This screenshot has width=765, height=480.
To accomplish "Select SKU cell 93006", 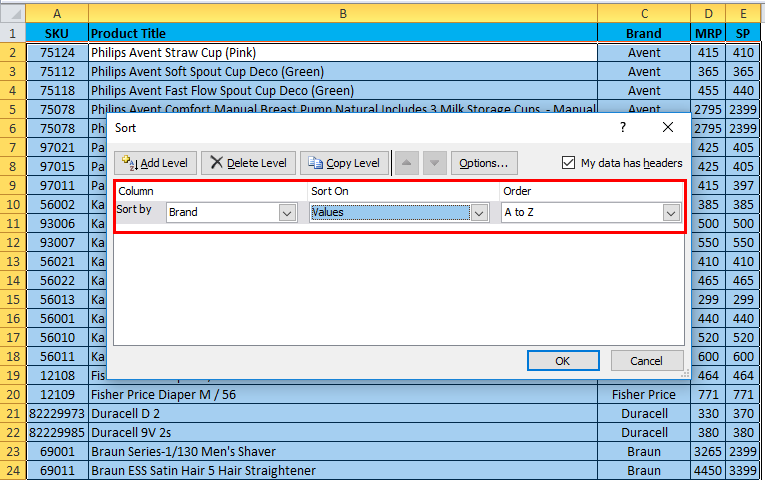I will coord(57,223).
